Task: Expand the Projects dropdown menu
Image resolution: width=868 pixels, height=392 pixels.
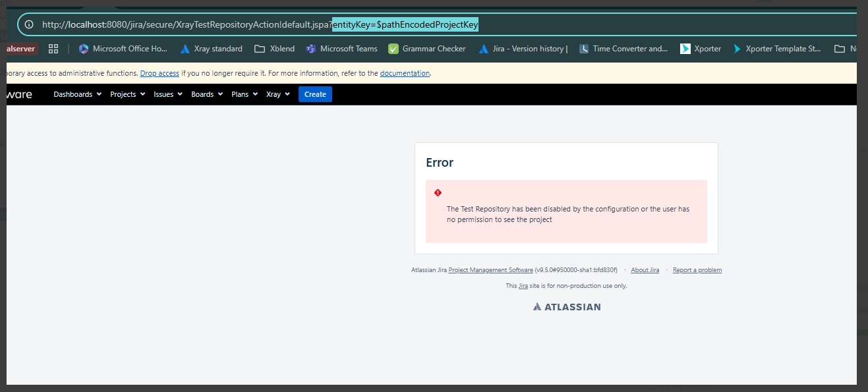Action: pyautogui.click(x=127, y=94)
